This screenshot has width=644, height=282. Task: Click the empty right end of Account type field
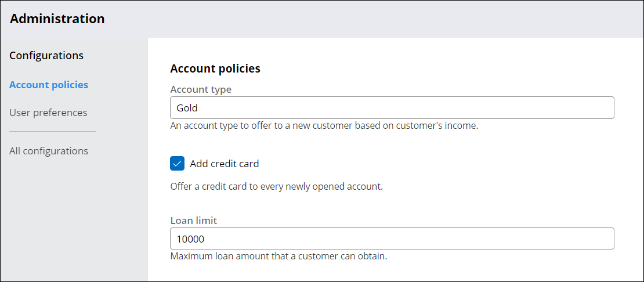pyautogui.click(x=580, y=108)
